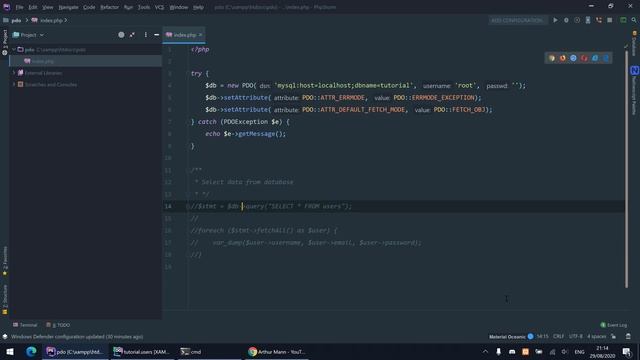Viewport: 640px width, 360px height.
Task: Run with coverage icon in toolbar
Action: [577, 20]
